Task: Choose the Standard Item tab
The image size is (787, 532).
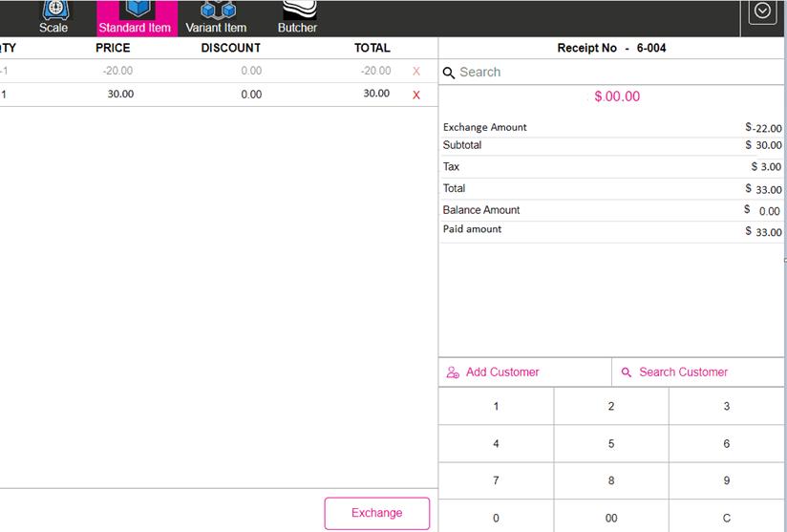Action: tap(137, 18)
